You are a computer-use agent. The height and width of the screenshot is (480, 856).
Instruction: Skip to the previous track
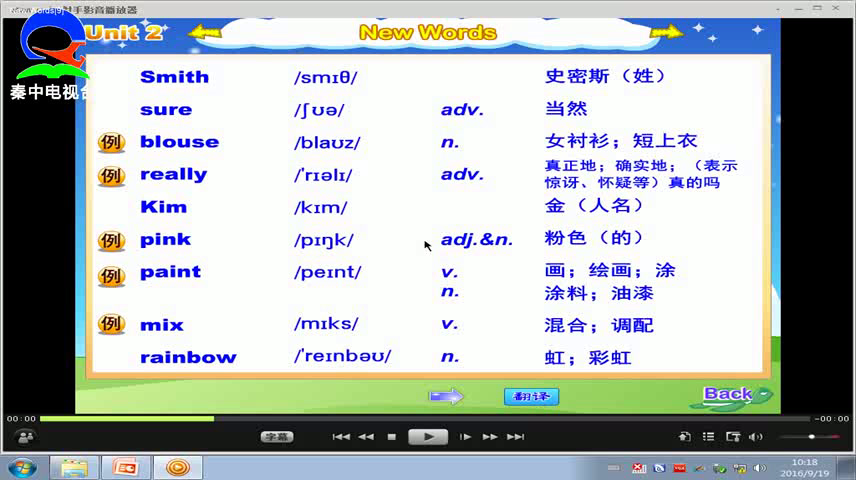click(341, 437)
